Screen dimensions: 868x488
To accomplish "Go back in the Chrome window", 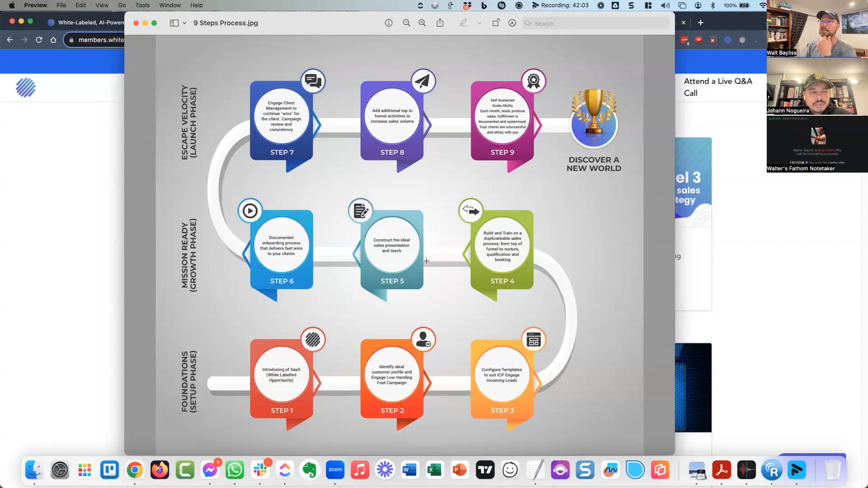I will point(10,40).
